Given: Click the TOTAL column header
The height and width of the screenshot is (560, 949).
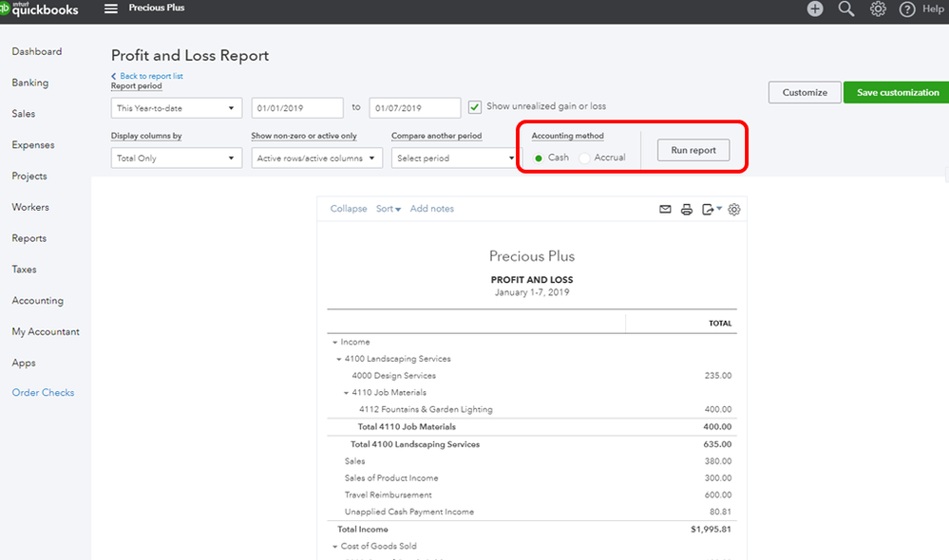Looking at the screenshot, I should coord(720,324).
